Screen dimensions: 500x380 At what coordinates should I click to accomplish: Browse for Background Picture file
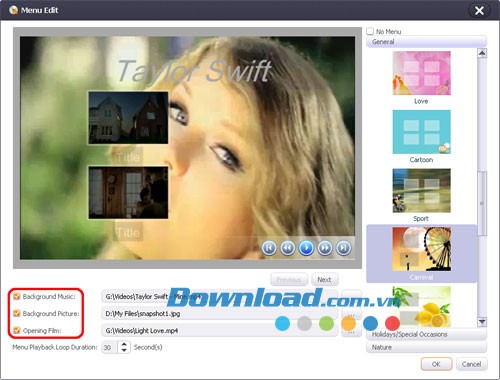pyautogui.click(x=351, y=314)
